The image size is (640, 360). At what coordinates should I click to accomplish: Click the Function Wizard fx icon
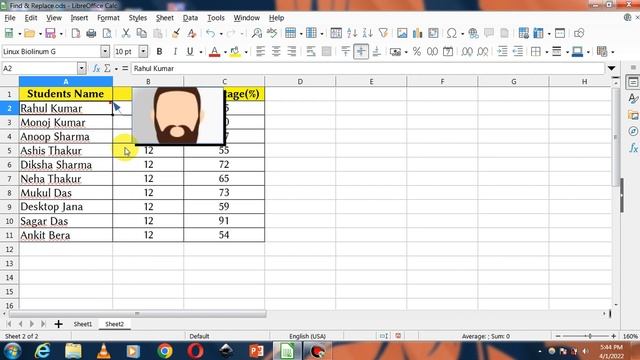click(96, 69)
